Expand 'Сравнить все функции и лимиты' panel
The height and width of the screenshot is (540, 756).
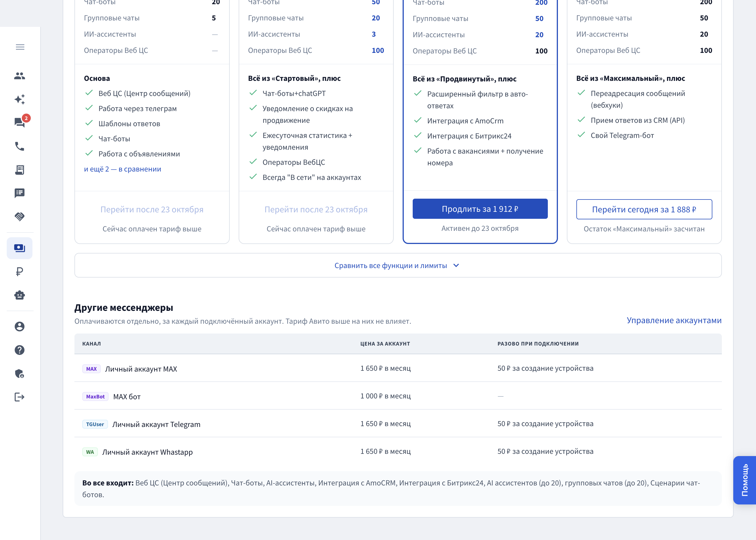point(398,265)
